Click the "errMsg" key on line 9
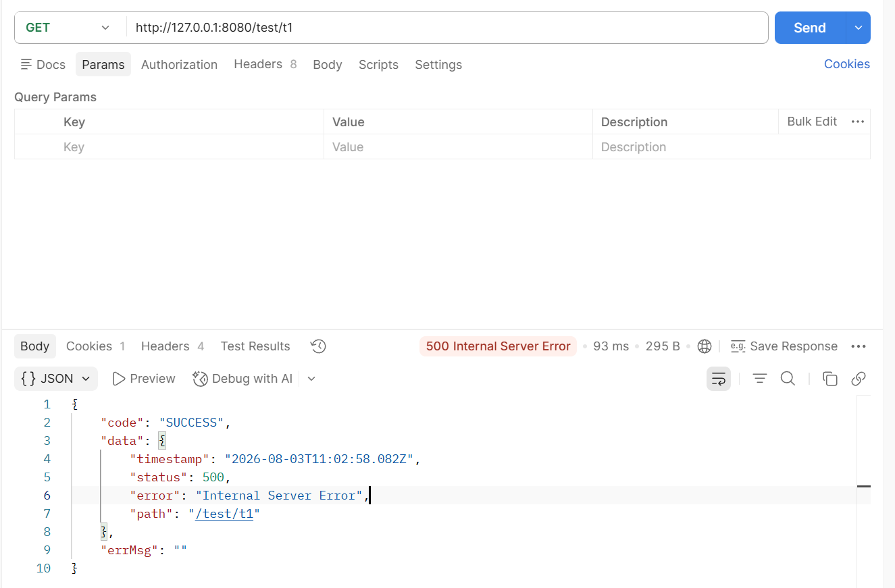The width and height of the screenshot is (895, 588). 130,550
